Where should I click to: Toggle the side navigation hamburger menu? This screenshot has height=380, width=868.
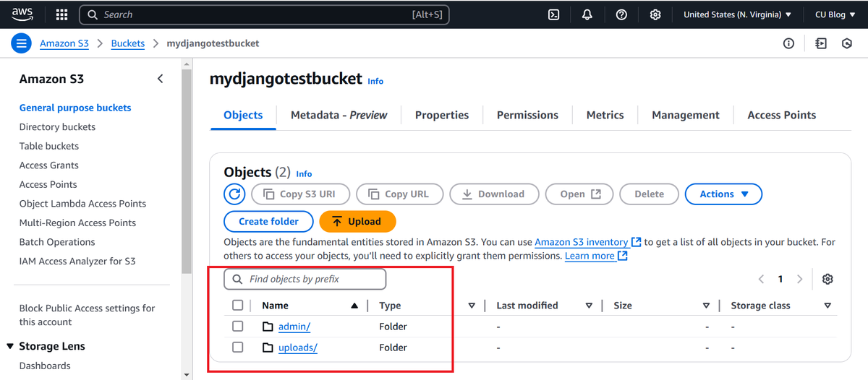[21, 43]
